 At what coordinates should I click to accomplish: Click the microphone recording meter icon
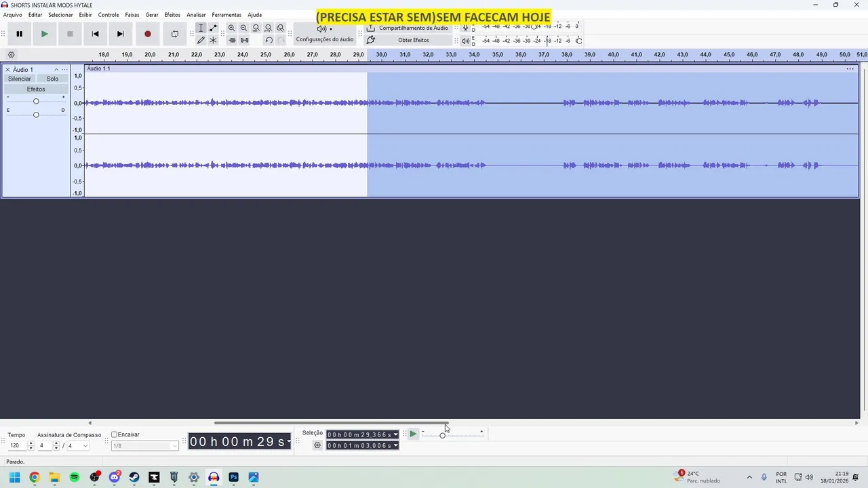(465, 27)
